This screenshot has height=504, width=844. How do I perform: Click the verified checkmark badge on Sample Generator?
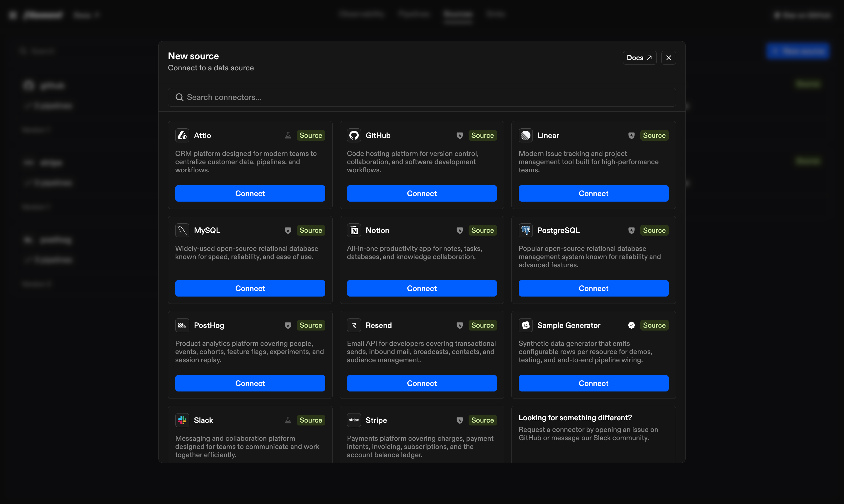coord(631,325)
